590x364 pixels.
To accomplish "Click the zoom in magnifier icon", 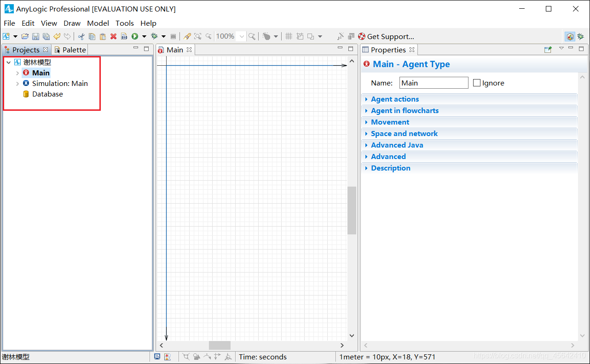I will click(252, 36).
